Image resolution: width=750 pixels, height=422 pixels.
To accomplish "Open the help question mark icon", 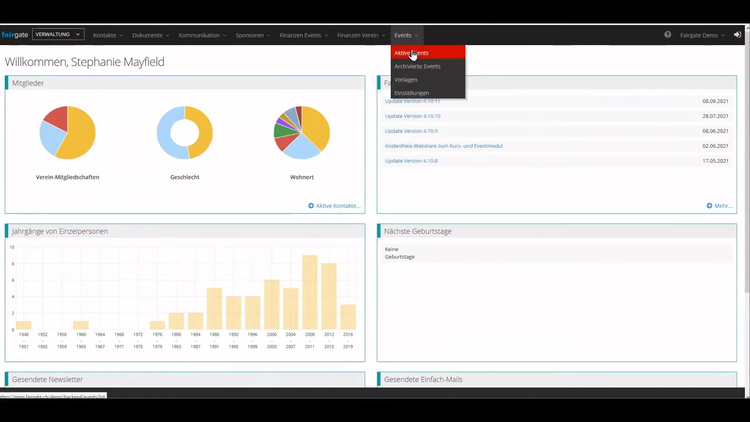I will coord(667,34).
